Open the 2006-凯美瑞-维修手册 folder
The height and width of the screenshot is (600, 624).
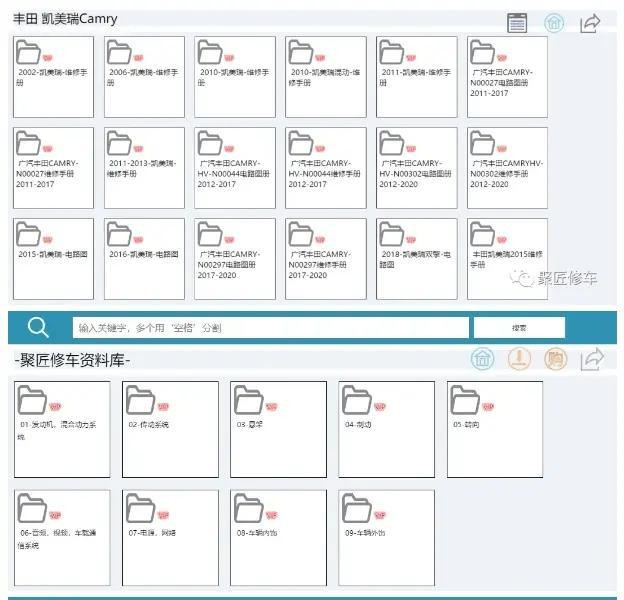point(144,77)
